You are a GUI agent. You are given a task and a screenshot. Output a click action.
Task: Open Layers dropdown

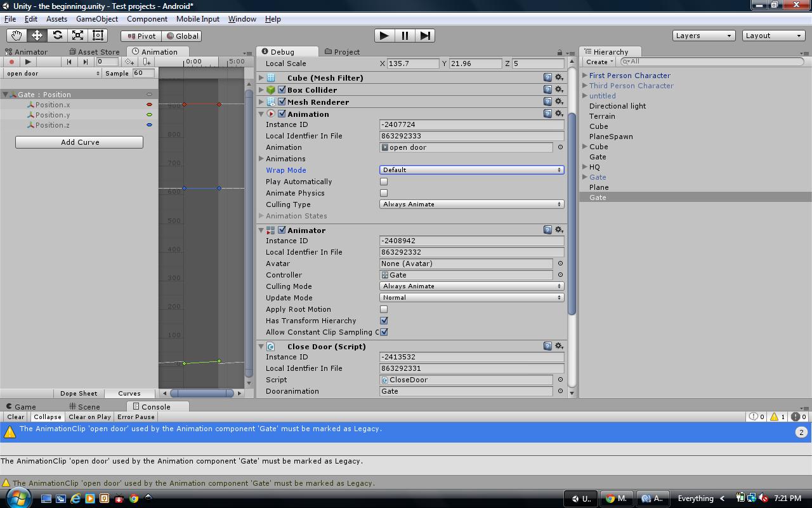pos(704,36)
